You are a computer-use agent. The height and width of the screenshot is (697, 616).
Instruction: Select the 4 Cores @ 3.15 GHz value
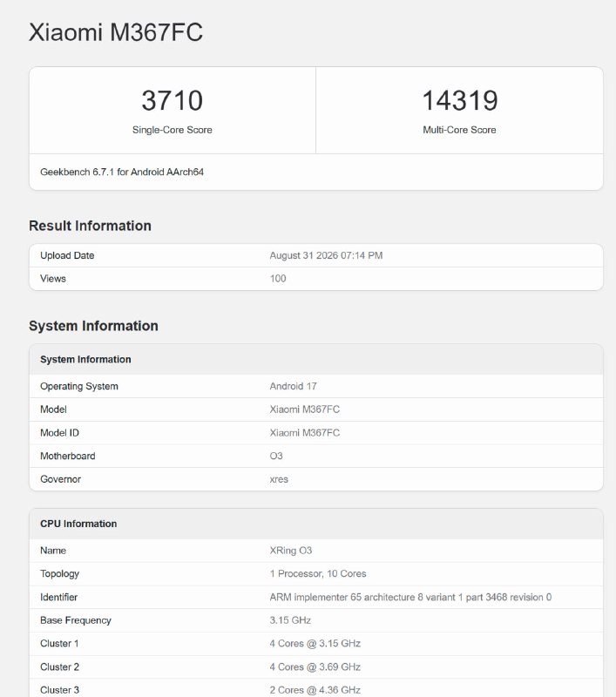coord(315,644)
